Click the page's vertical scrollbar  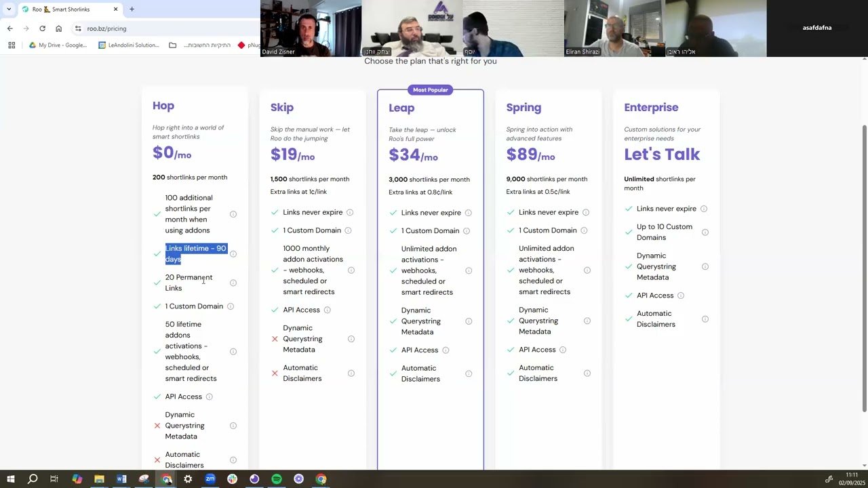pyautogui.click(x=864, y=268)
